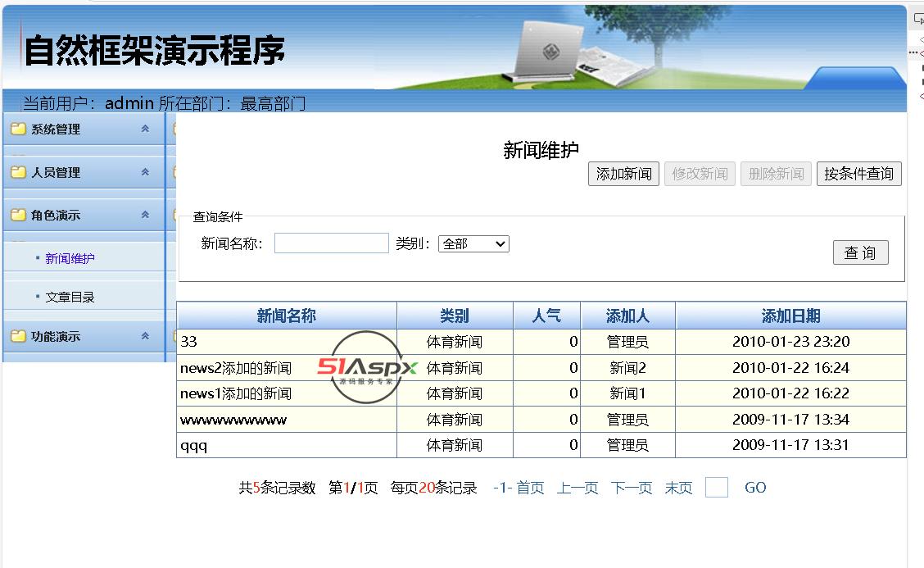
Task: Open the 类别 dropdown showing 全部
Action: pyautogui.click(x=473, y=243)
